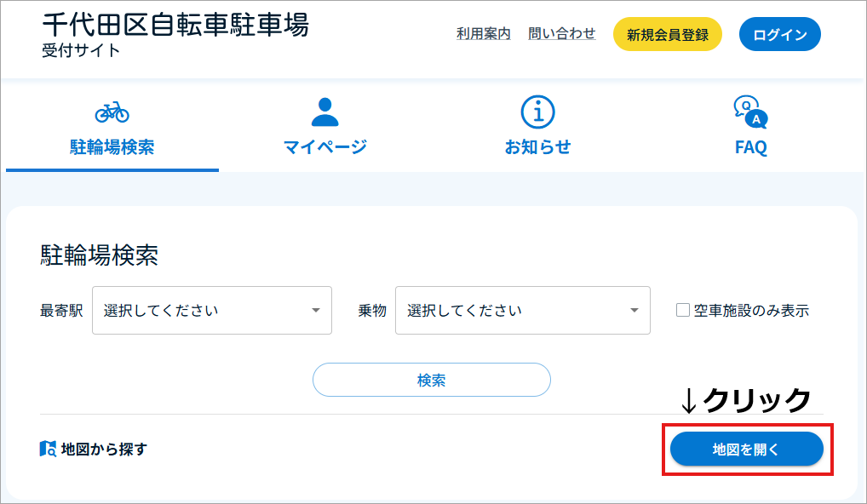Click the 乗物 field label

click(372, 311)
